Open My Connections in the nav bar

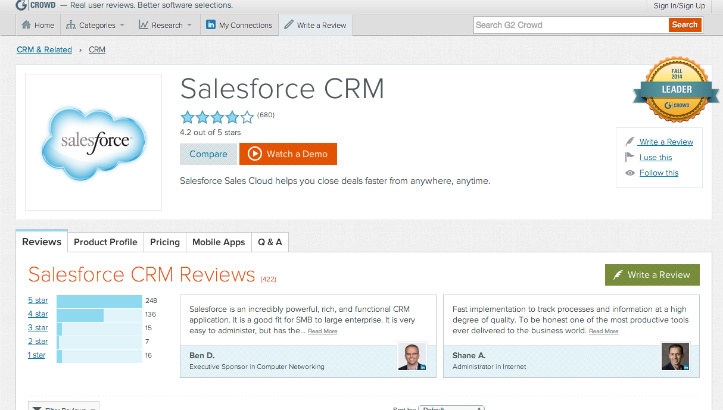click(x=239, y=25)
